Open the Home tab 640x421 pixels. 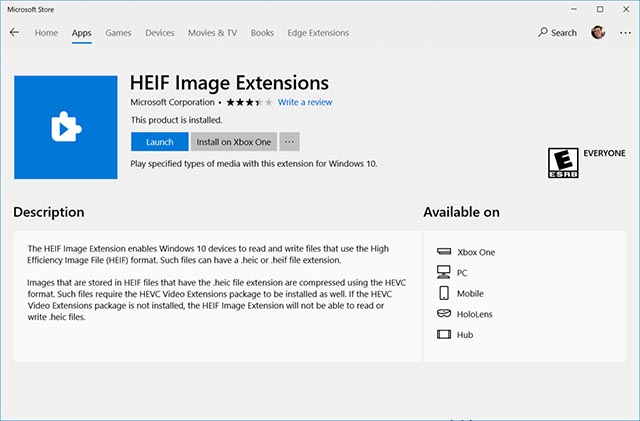[46, 33]
